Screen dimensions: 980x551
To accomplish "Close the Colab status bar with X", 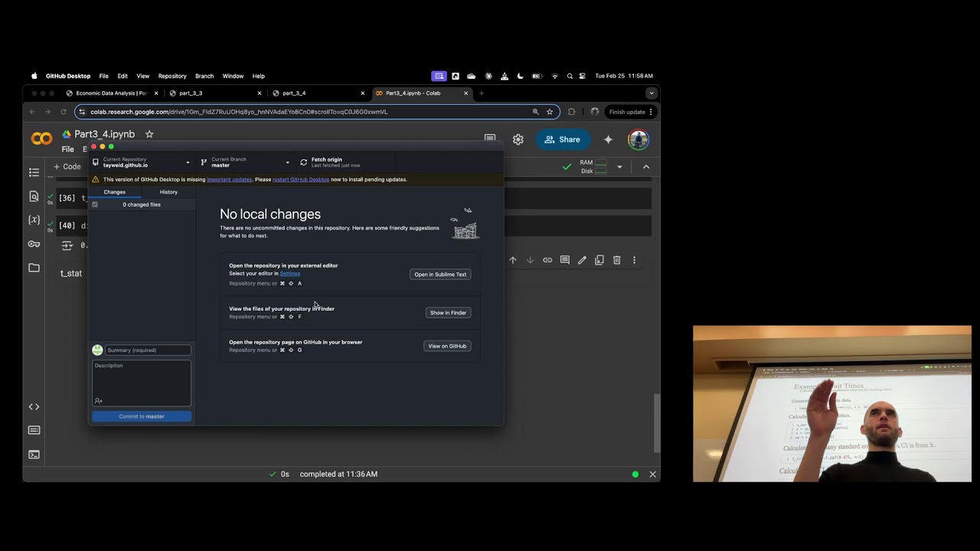I will tap(652, 474).
